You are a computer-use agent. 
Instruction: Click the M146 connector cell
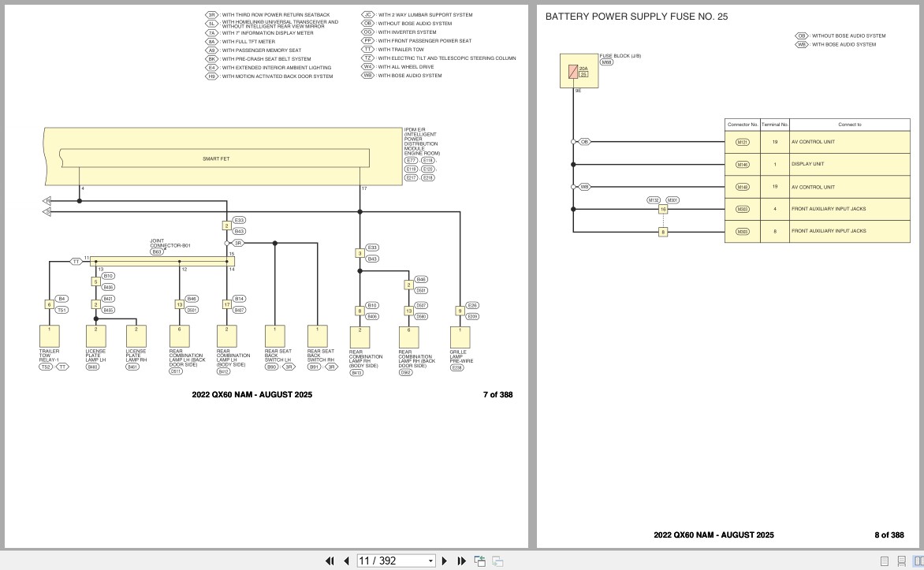click(743, 165)
